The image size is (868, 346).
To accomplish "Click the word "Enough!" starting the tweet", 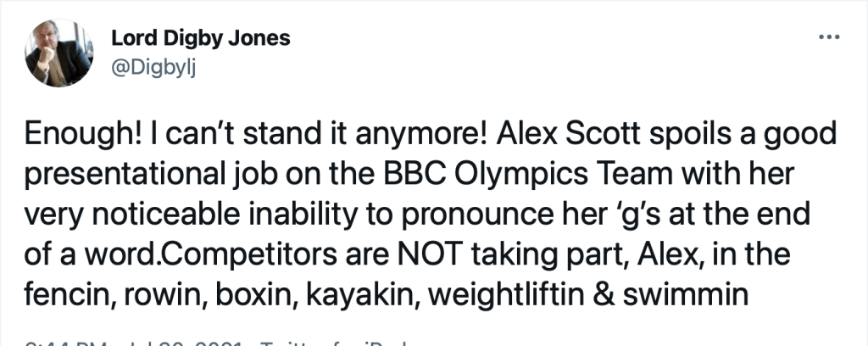I will pos(75,137).
